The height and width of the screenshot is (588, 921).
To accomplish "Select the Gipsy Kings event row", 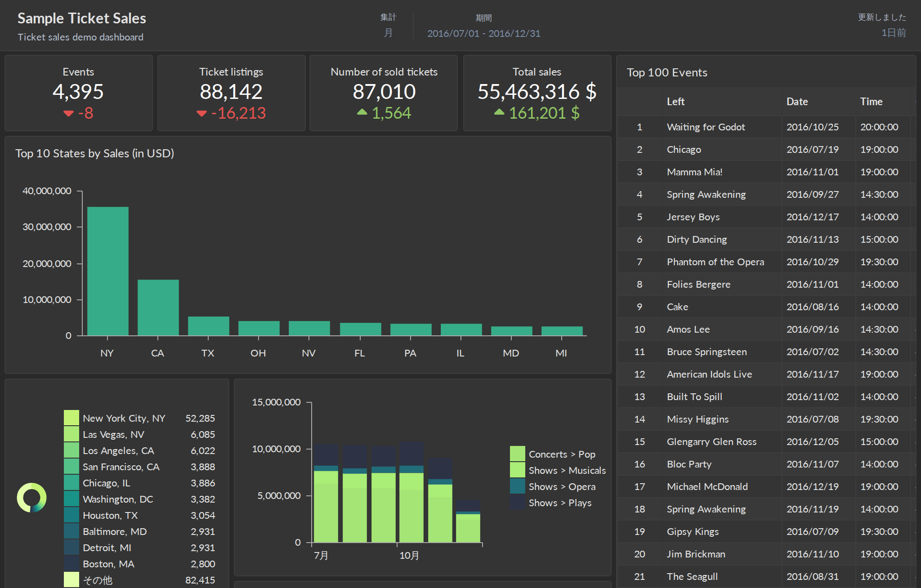I will (x=766, y=531).
